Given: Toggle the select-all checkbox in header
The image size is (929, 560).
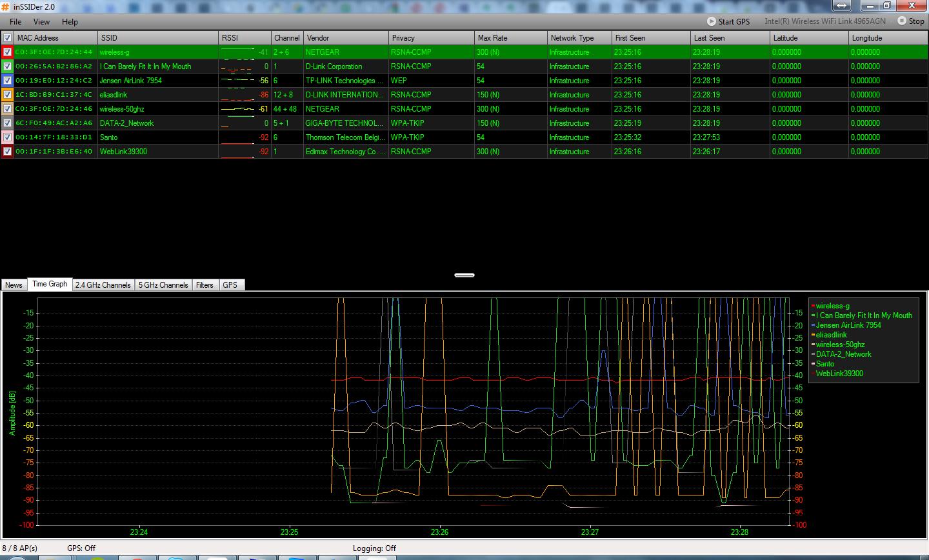Looking at the screenshot, I should [x=7, y=38].
